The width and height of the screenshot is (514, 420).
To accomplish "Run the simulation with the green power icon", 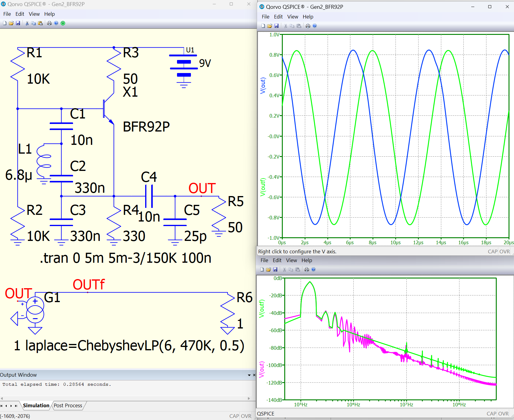I will point(63,23).
